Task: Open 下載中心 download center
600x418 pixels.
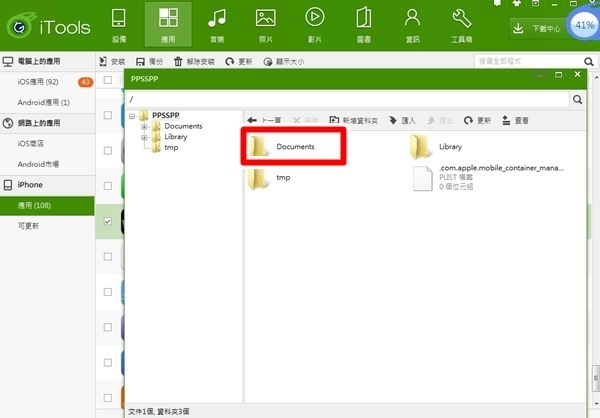Action: (538, 28)
